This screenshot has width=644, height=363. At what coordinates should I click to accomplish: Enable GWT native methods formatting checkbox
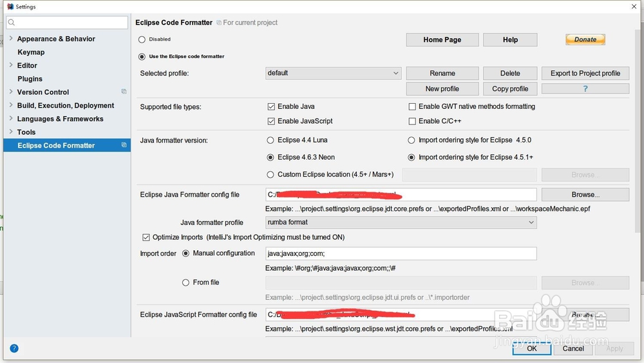tap(412, 106)
